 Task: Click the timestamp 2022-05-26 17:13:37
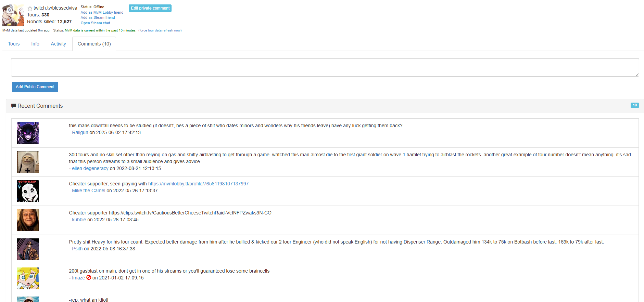(136, 191)
